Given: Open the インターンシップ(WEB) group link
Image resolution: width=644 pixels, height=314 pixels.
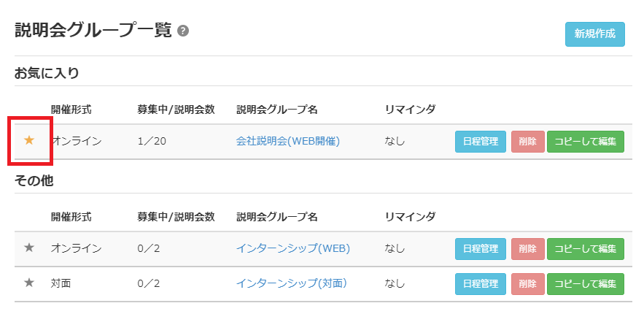Looking at the screenshot, I should tap(292, 248).
